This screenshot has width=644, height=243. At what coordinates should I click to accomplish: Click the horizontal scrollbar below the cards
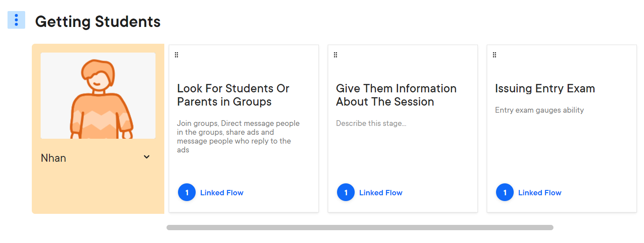[x=360, y=228]
